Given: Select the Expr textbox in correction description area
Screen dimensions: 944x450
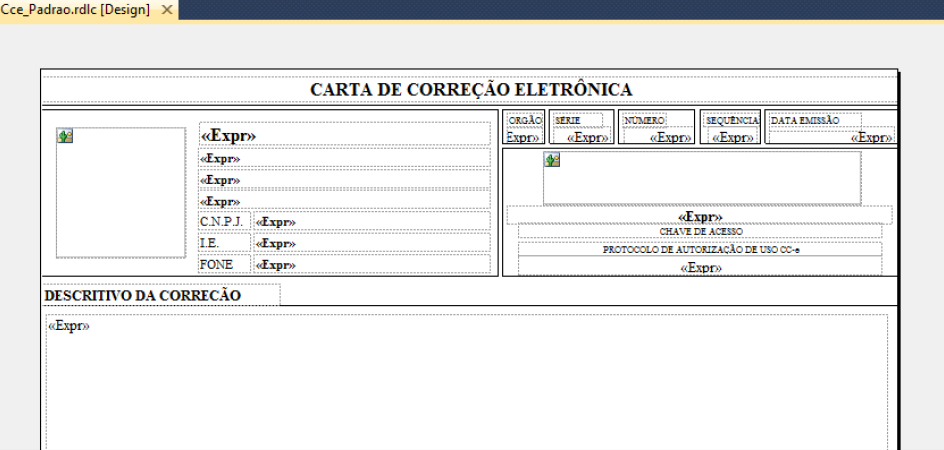Looking at the screenshot, I should pos(467,382).
